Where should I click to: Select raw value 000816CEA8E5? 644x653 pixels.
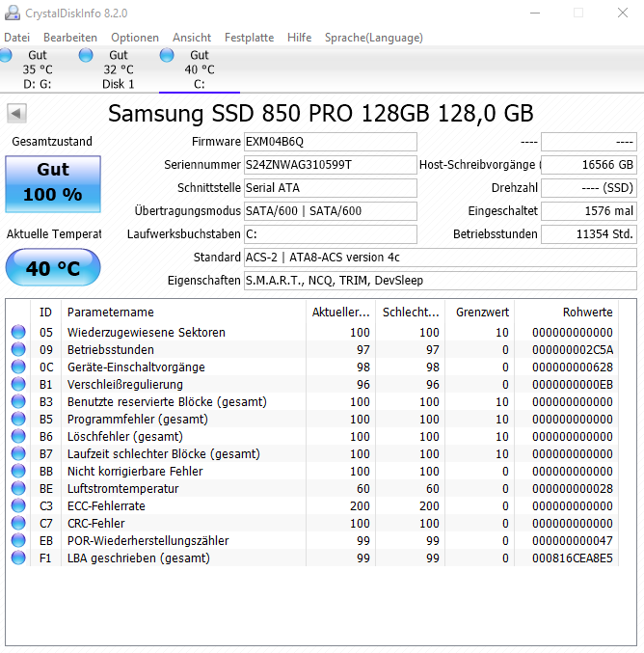(x=573, y=558)
